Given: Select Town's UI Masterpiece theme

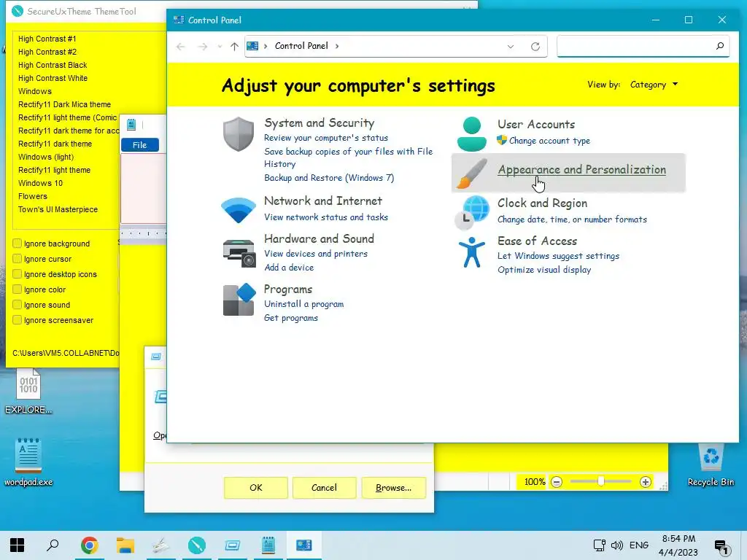Looking at the screenshot, I should pos(58,209).
